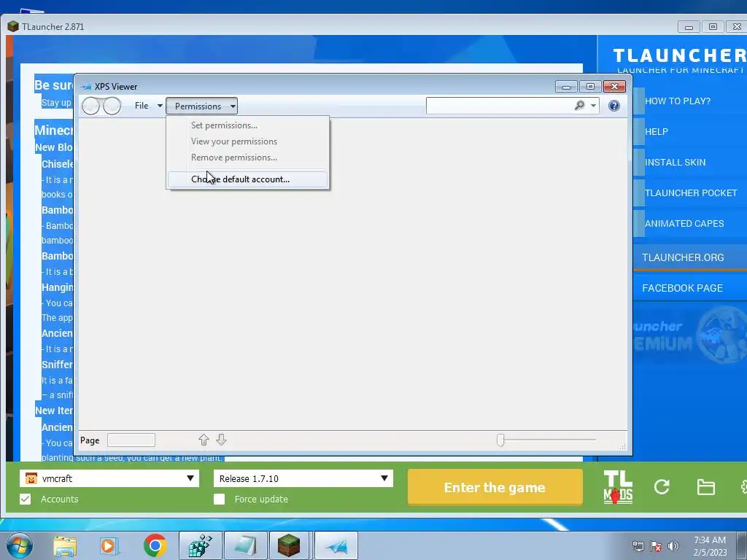Click the forward navigation circle in XPS Viewer
Viewport: 747px width, 560px height.
click(112, 106)
